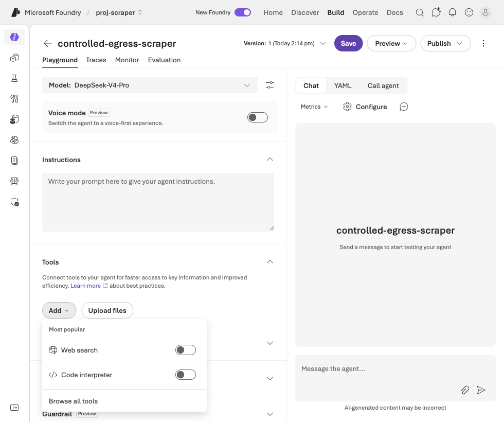
Task: Open the wrench tools icon in sidebar
Action: (x=14, y=99)
